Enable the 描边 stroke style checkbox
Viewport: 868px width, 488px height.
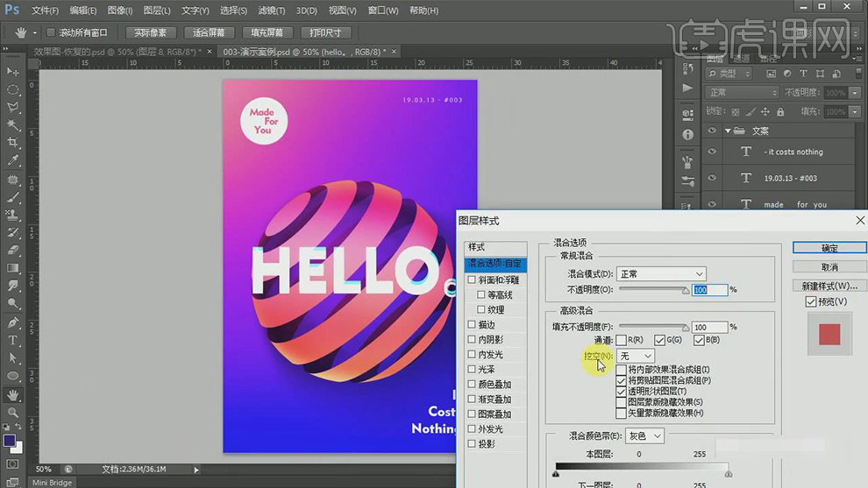tap(473, 324)
